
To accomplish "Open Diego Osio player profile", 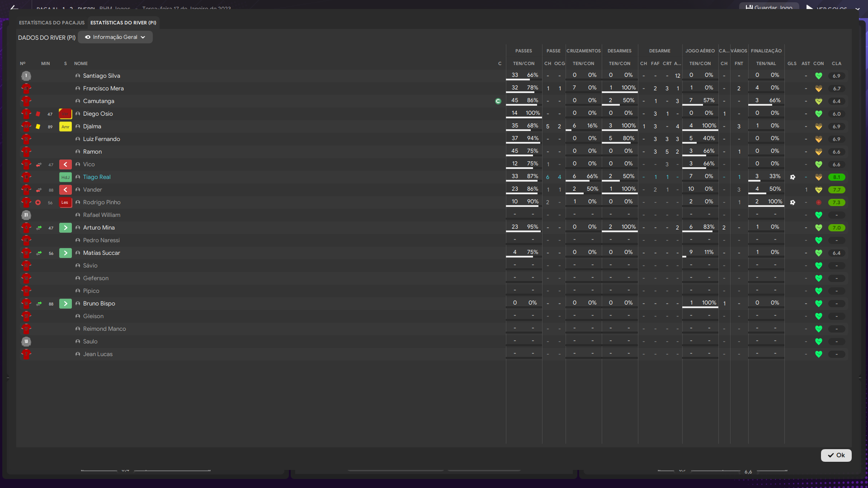I will [x=98, y=114].
